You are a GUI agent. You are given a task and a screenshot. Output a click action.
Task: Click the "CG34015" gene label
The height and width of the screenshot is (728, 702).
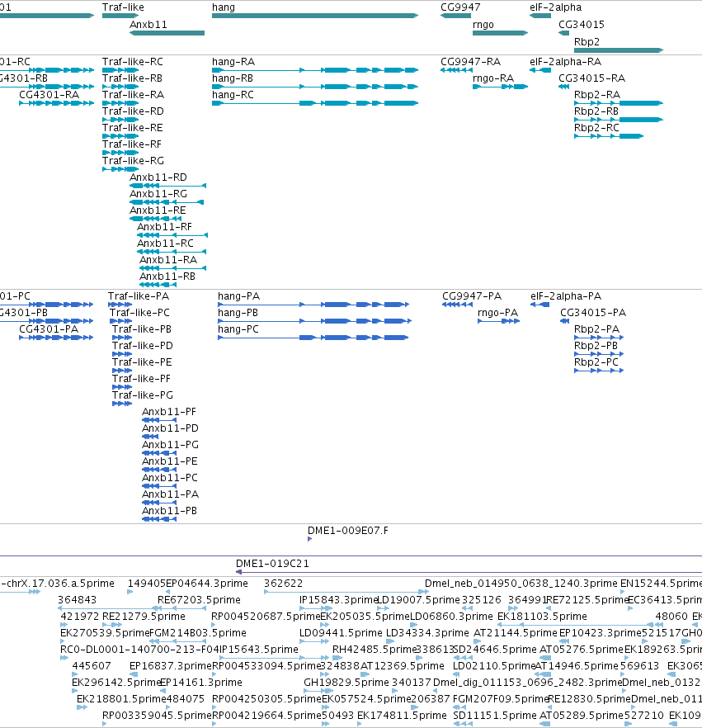582,25
